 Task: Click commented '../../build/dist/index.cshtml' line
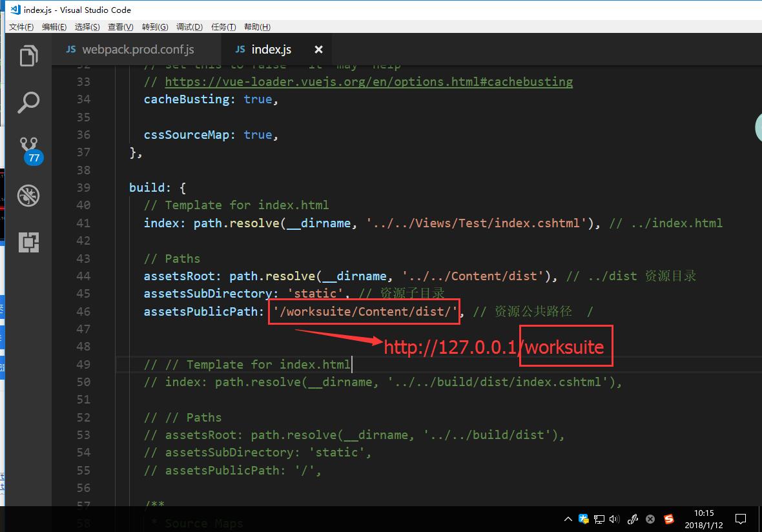(382, 382)
